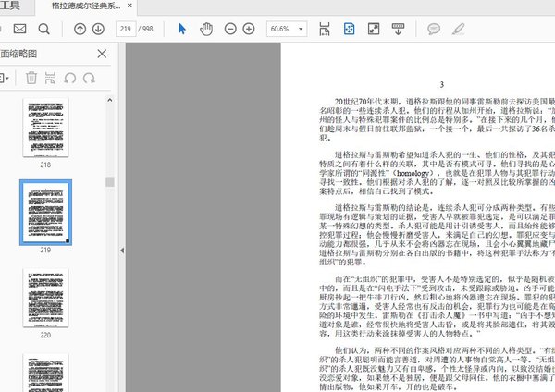Image resolution: width=555 pixels, height=392 pixels.
Task: Zoom out with the minus button
Action: [x=229, y=29]
